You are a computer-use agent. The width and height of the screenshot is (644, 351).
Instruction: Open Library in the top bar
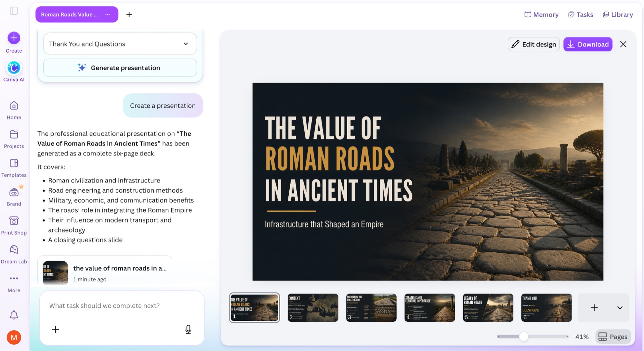[618, 15]
